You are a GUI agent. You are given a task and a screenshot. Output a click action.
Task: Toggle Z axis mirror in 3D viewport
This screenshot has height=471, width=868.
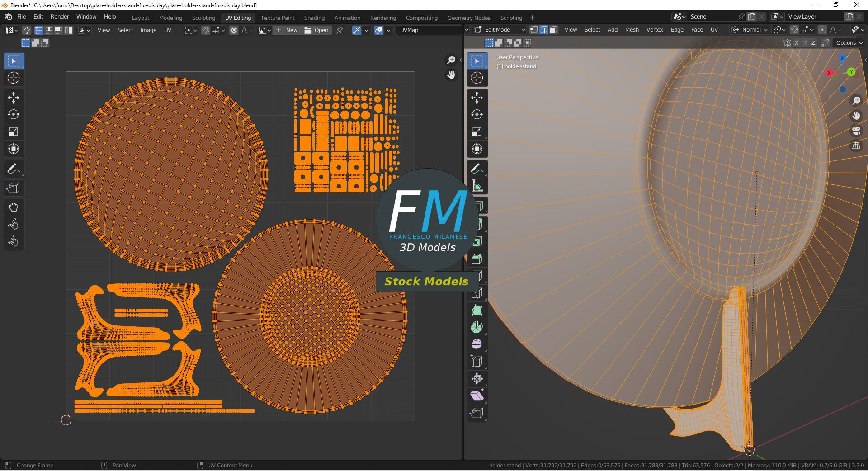813,43
